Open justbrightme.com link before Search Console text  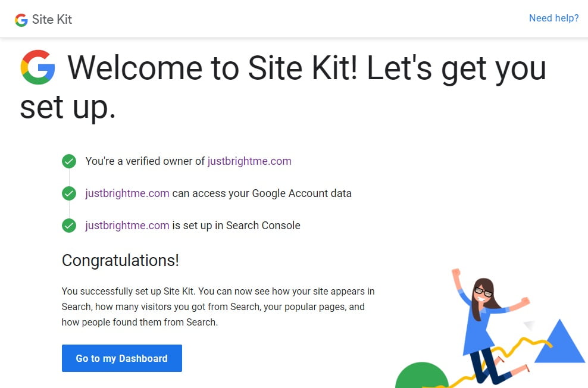(x=127, y=226)
